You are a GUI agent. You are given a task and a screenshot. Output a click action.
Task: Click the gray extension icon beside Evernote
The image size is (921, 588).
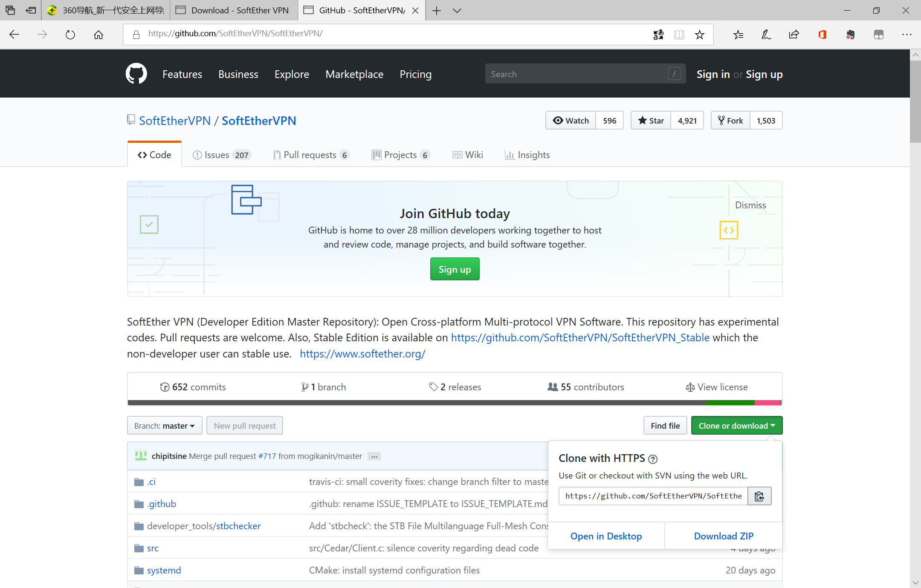click(x=879, y=35)
